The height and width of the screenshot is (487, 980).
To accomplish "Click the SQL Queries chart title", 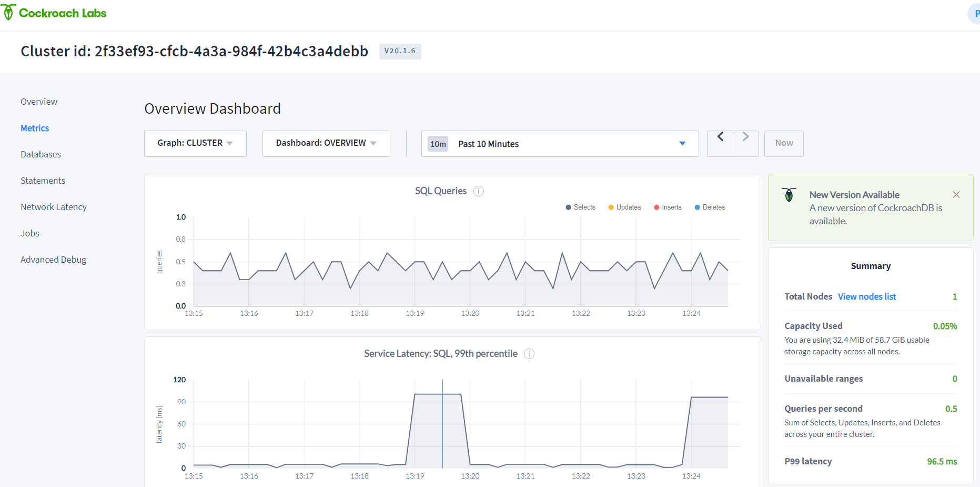I will (x=441, y=191).
